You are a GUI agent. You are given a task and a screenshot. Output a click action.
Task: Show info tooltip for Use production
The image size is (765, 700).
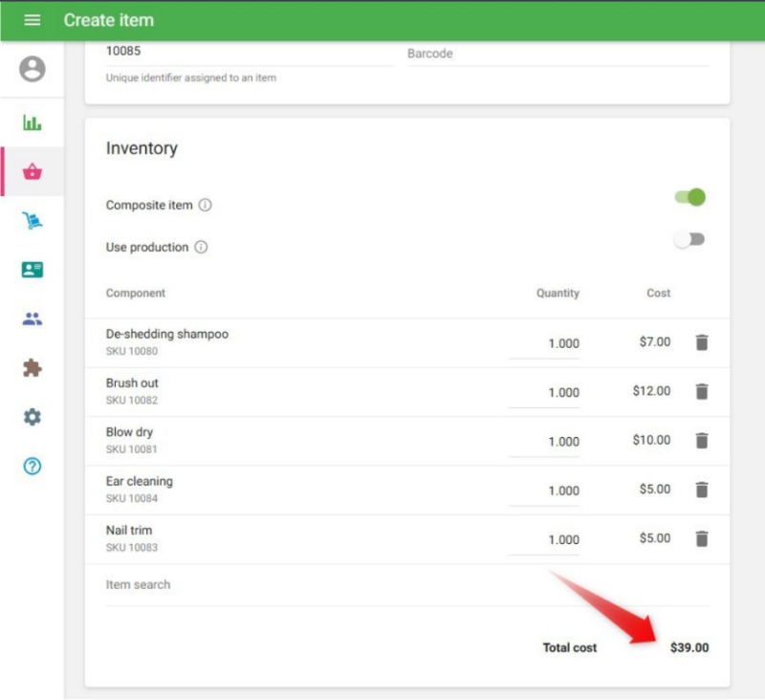tap(201, 248)
